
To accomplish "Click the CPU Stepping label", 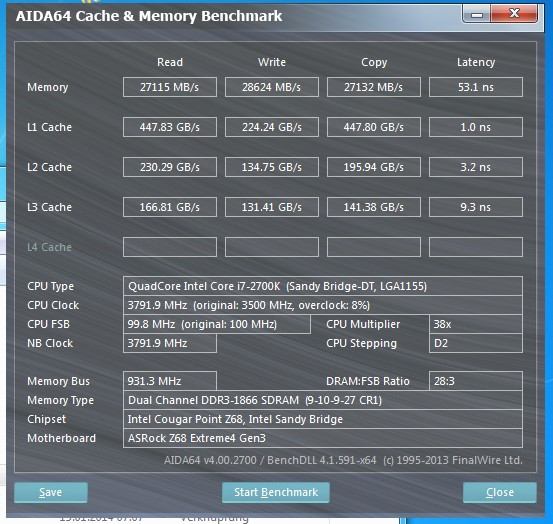I will (x=361, y=343).
